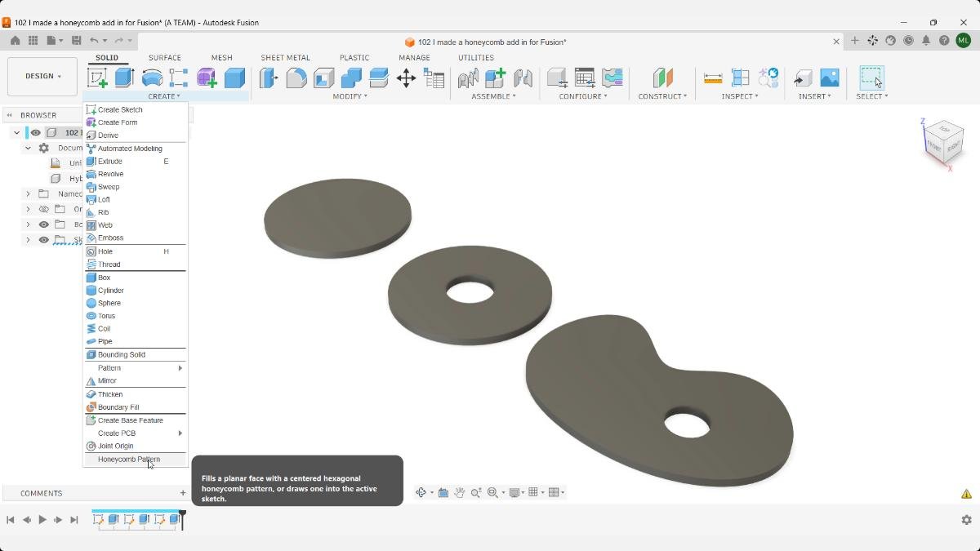Click the Pan hand icon
This screenshot has width=980, height=551.
click(460, 492)
